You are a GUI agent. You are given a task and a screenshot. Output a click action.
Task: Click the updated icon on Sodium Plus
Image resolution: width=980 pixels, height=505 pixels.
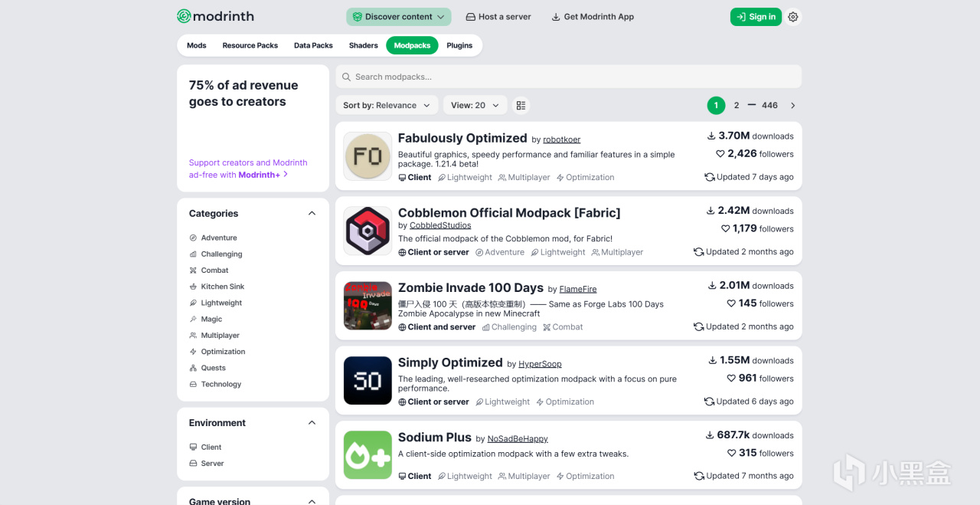698,476
